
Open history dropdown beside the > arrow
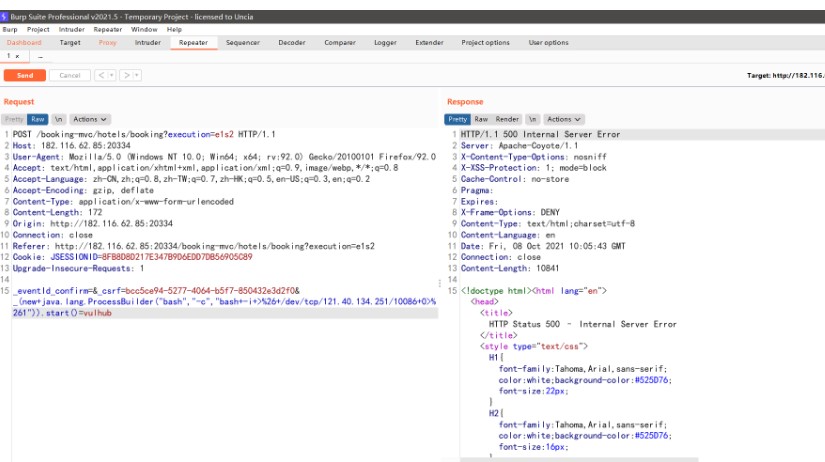coord(136,75)
